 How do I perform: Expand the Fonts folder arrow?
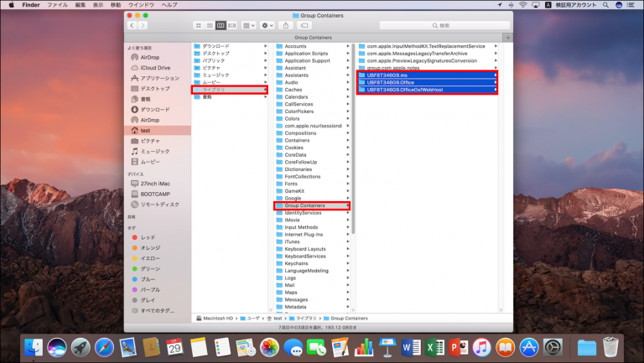click(x=347, y=184)
